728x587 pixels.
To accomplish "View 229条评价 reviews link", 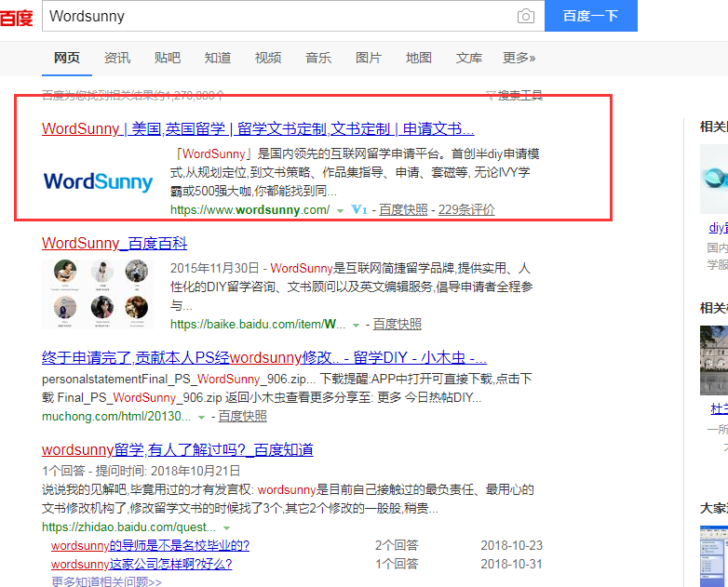I will coord(466,210).
